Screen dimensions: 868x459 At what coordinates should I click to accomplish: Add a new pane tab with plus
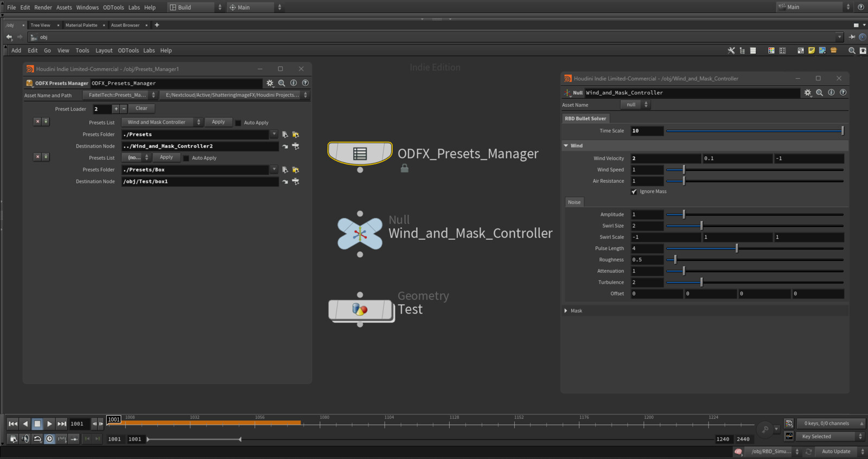tap(157, 25)
